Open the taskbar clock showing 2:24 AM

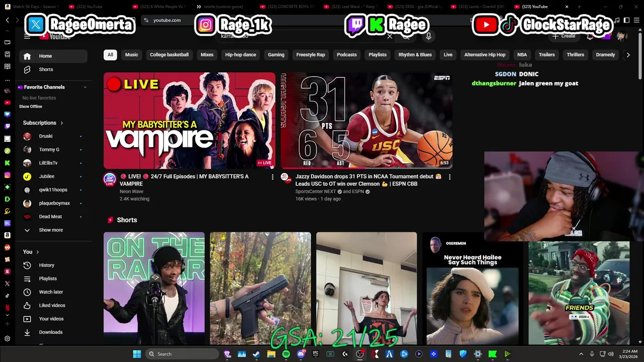coord(630,354)
